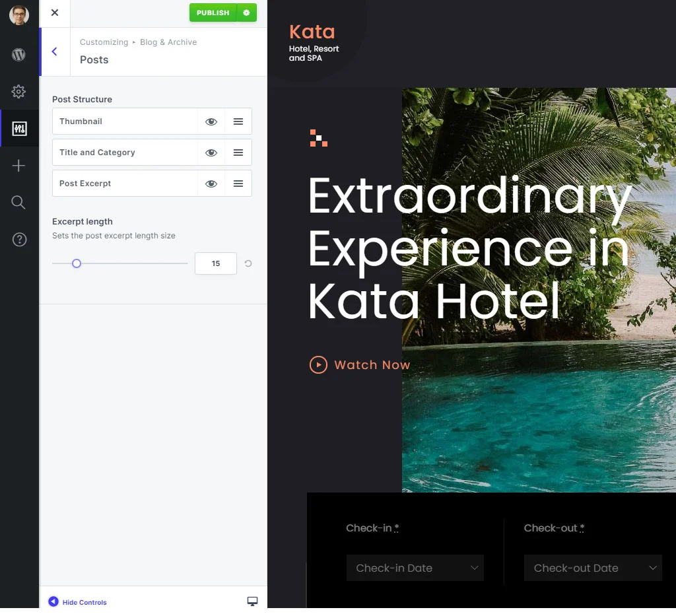The image size is (676, 616).
Task: Click the Check-in field label
Action: (372, 528)
